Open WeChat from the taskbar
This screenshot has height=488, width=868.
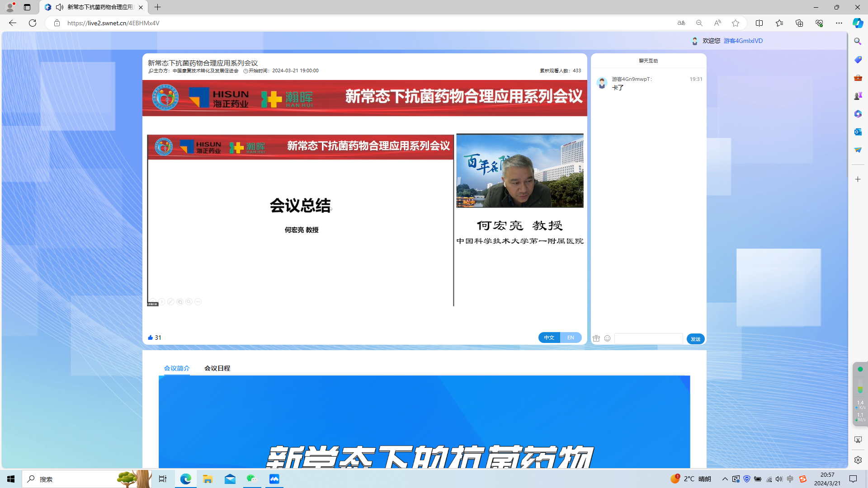pos(252,479)
